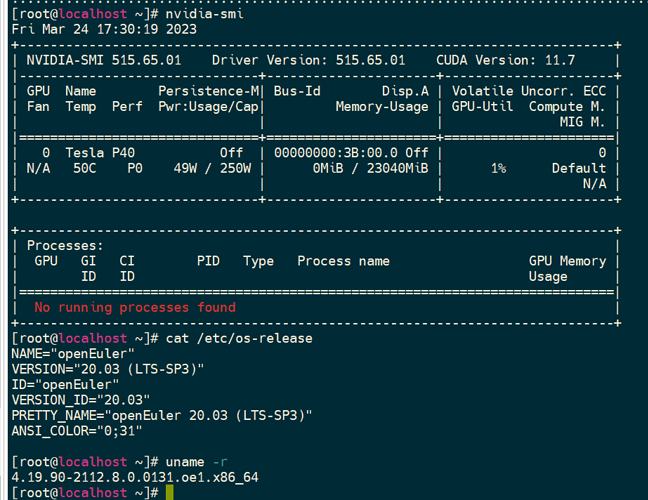The image size is (648, 500).
Task: Click the ANSI_COLOR="0;31" line
Action: 76,431
